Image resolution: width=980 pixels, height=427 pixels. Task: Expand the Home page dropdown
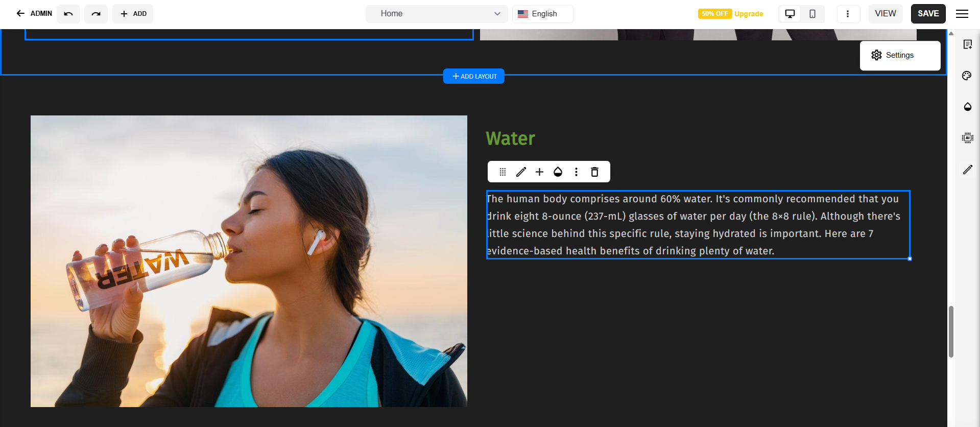(437, 14)
